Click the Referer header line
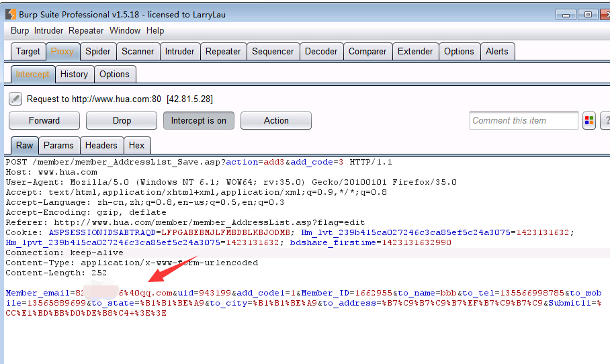The image size is (610, 364). pos(185,223)
